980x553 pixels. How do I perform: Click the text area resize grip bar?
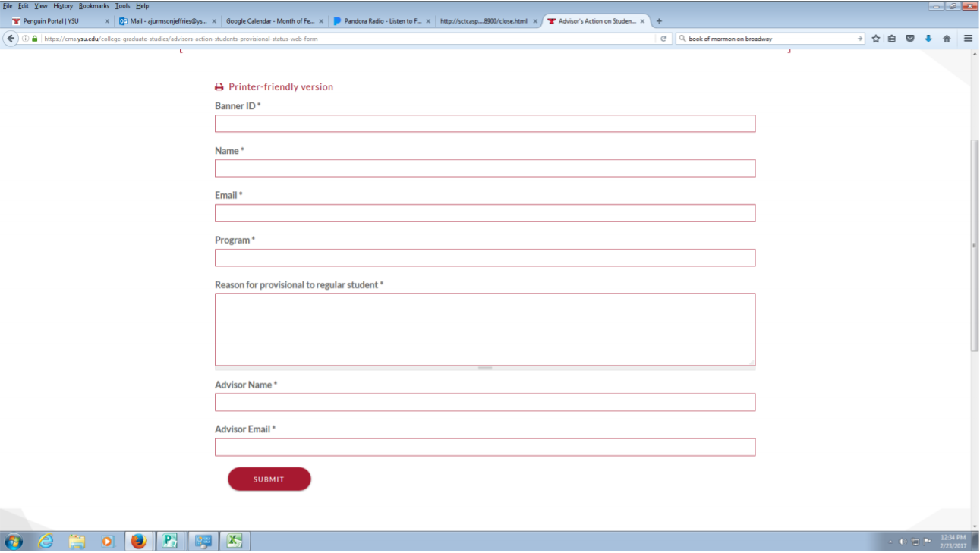coord(485,368)
